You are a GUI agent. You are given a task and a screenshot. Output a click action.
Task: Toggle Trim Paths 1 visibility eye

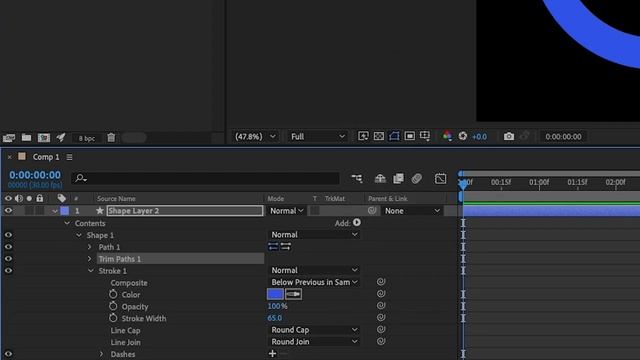8,259
